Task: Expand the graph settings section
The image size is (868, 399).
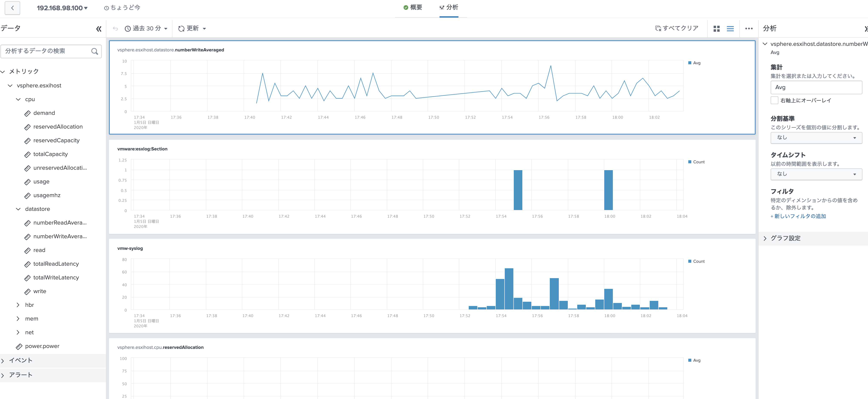Action: (785, 238)
